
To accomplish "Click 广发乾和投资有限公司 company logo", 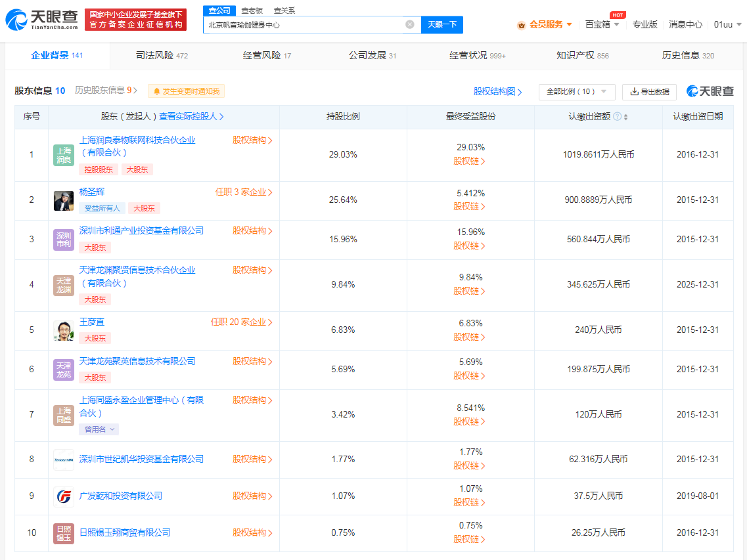I will (63, 496).
